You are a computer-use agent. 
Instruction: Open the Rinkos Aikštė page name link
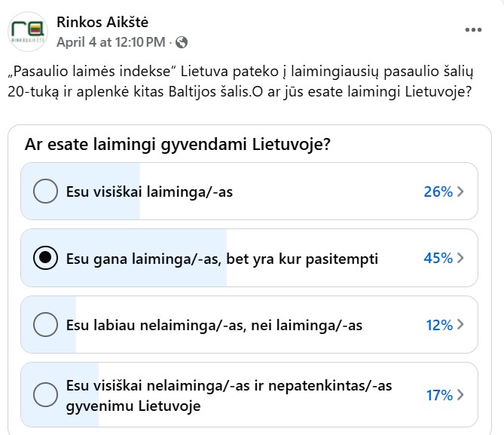pyautogui.click(x=102, y=22)
